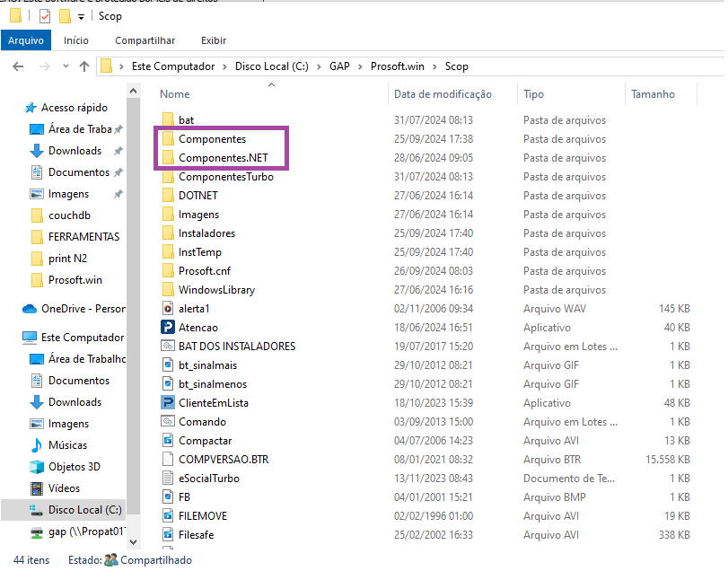Select the alerta1 WAV file icon

click(x=168, y=309)
